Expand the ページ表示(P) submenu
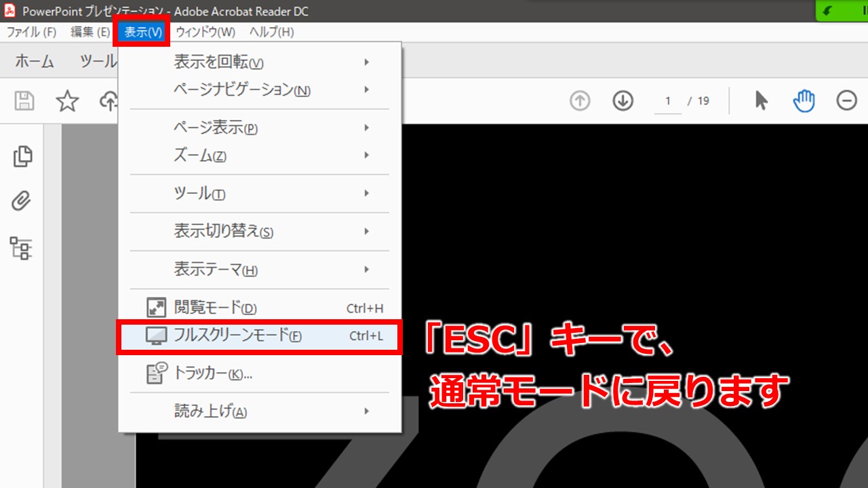868x488 pixels. 260,128
